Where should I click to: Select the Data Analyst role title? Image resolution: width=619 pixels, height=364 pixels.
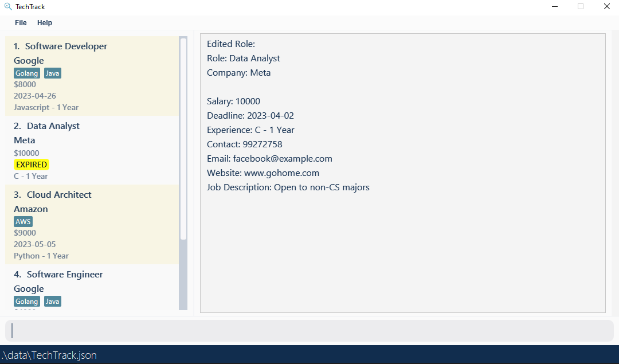pyautogui.click(x=53, y=126)
